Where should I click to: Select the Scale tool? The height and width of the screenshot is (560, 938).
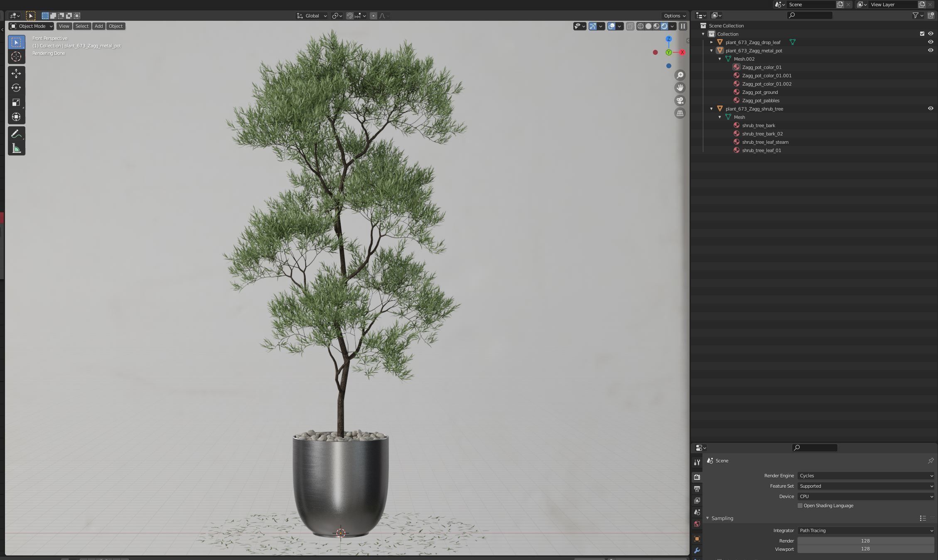[16, 102]
